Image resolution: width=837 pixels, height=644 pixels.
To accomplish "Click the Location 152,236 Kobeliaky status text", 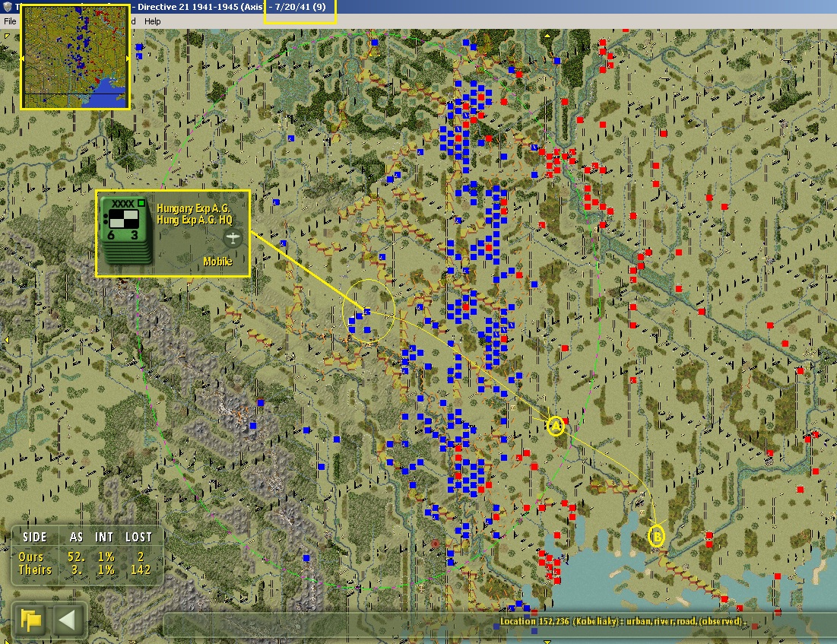I will (x=623, y=621).
